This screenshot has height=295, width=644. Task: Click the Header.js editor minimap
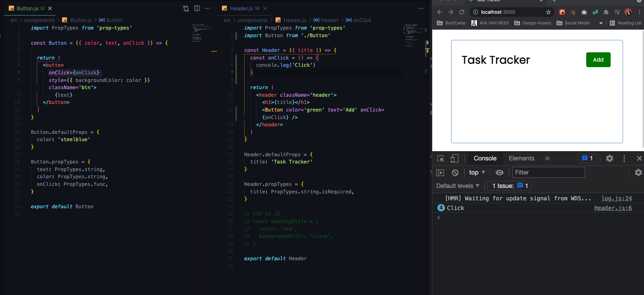pyautogui.click(x=414, y=35)
